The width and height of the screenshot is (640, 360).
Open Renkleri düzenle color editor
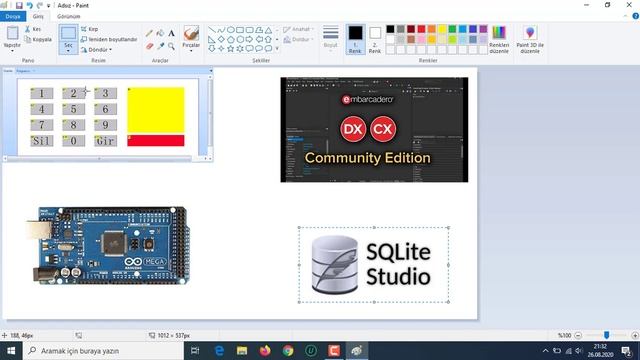coord(499,39)
